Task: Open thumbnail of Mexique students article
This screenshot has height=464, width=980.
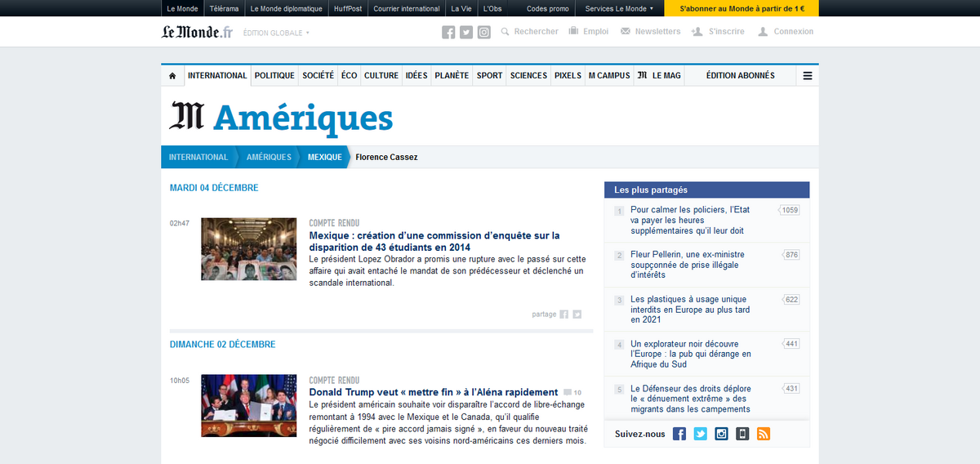Action: (248, 249)
